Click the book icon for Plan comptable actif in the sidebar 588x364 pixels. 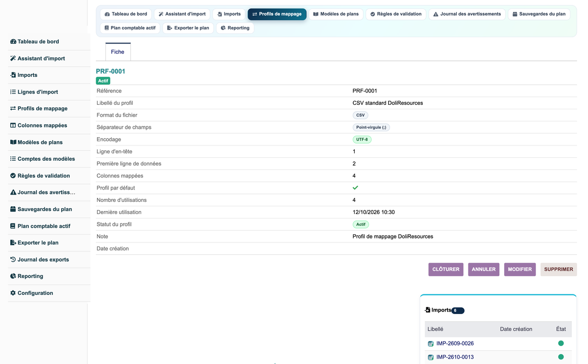(13, 226)
